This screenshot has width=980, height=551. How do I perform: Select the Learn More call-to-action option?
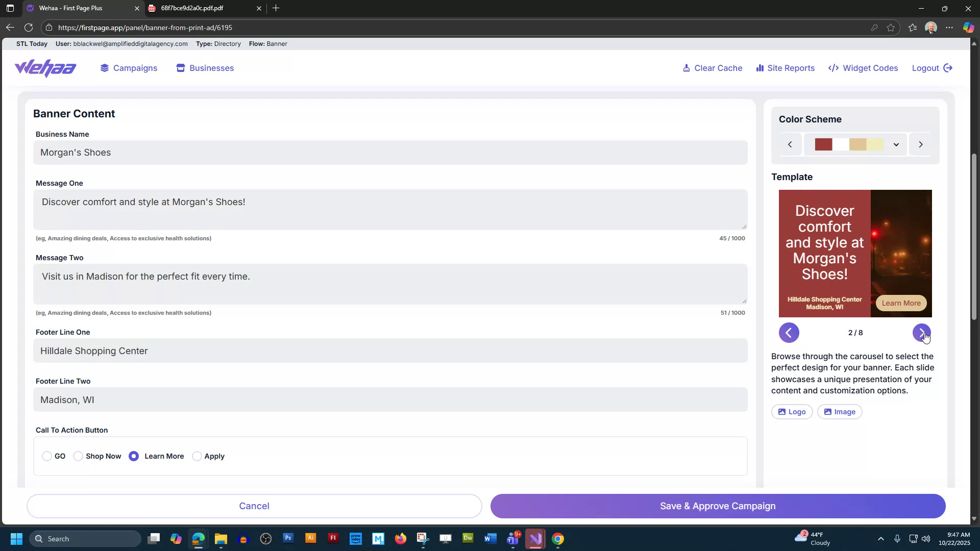click(134, 456)
